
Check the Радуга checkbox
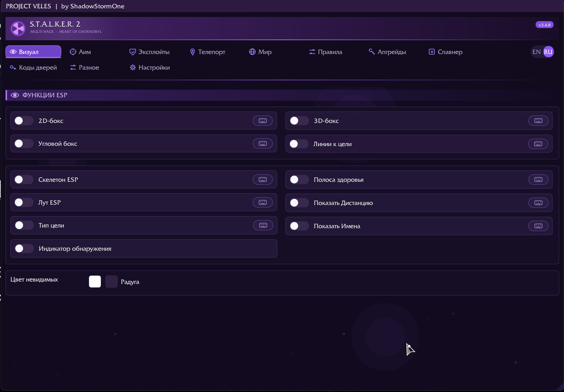(x=112, y=282)
